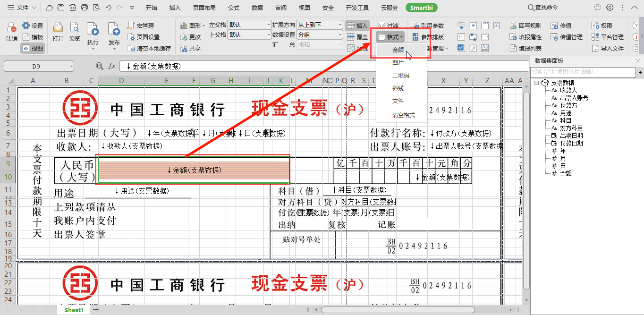Toggle the 插入 insert mode button

pyautogui.click(x=357, y=26)
